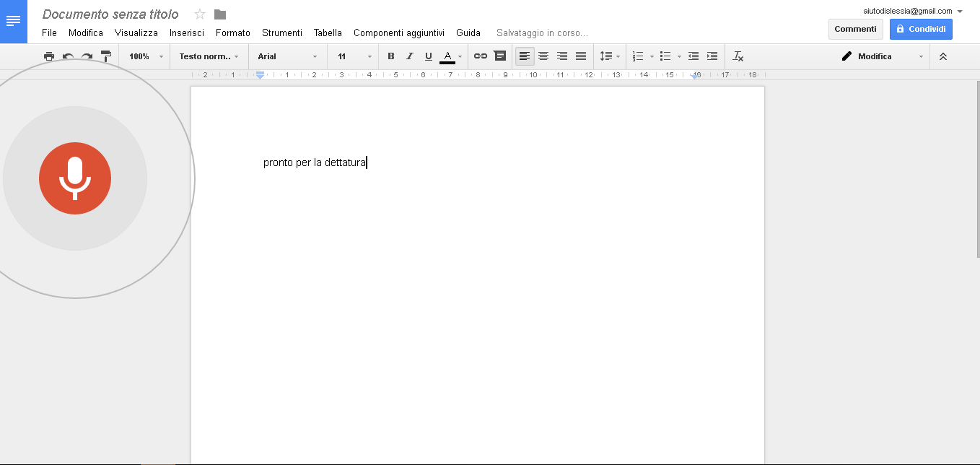The height and width of the screenshot is (465, 980).
Task: Open the text color picker
Action: 451,56
